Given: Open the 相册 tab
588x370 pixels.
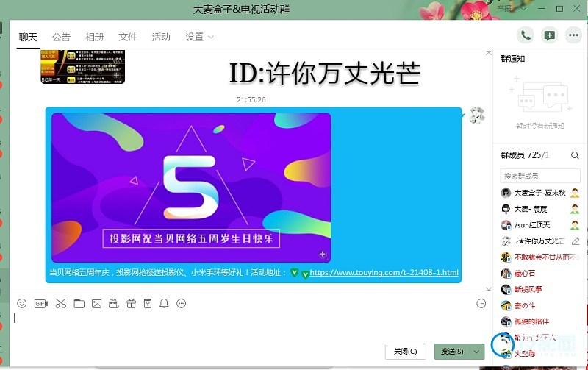Looking at the screenshot, I should click(95, 37).
